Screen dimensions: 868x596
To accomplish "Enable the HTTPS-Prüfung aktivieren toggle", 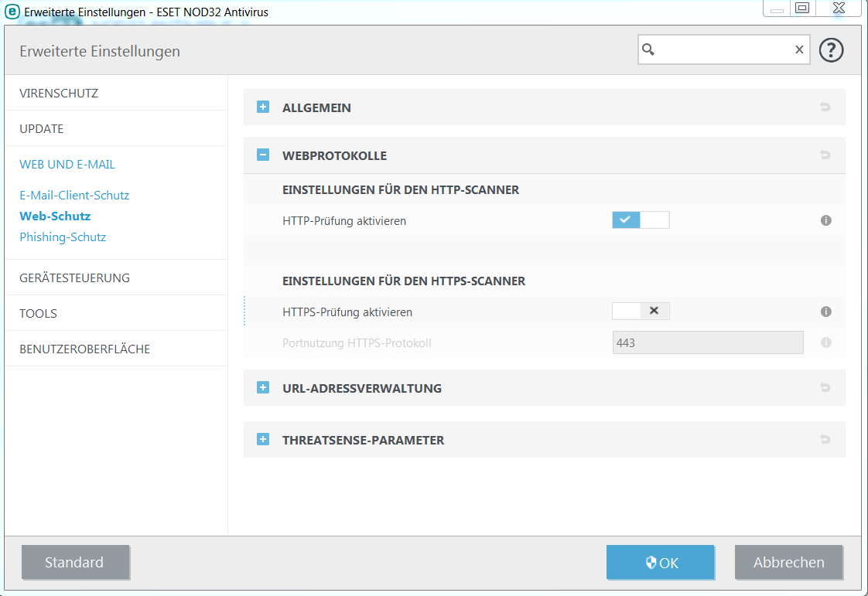I will pos(641,311).
